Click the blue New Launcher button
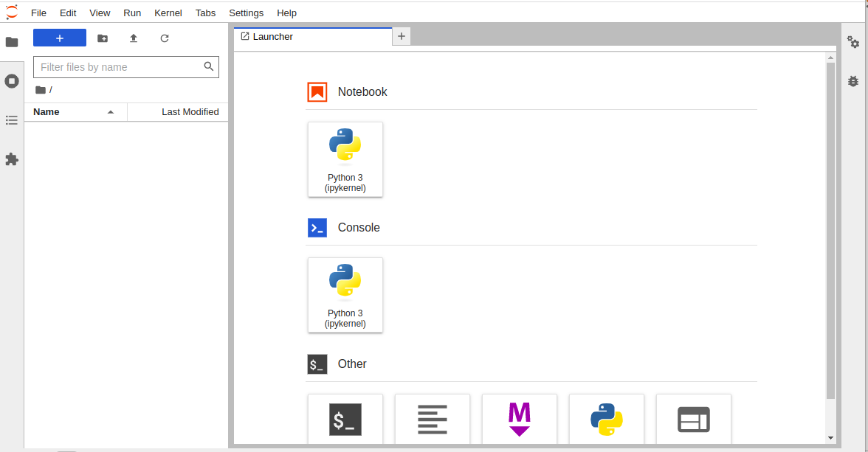The width and height of the screenshot is (868, 452). [x=60, y=38]
